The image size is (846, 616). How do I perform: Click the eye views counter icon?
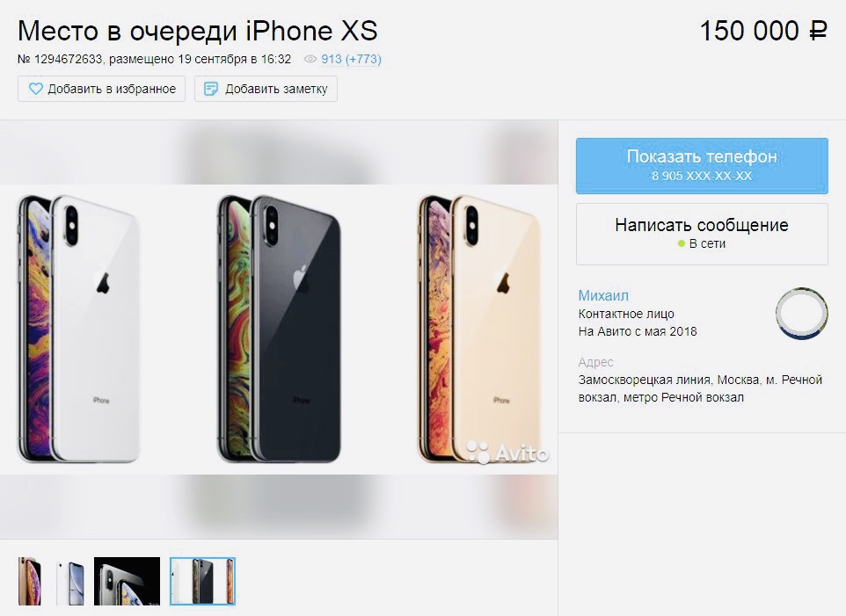pos(310,59)
